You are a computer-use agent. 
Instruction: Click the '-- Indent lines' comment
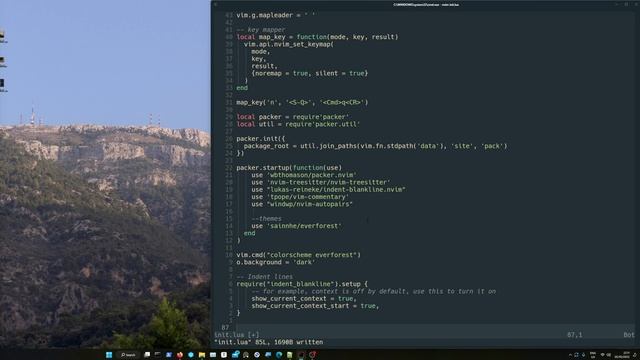[264, 277]
